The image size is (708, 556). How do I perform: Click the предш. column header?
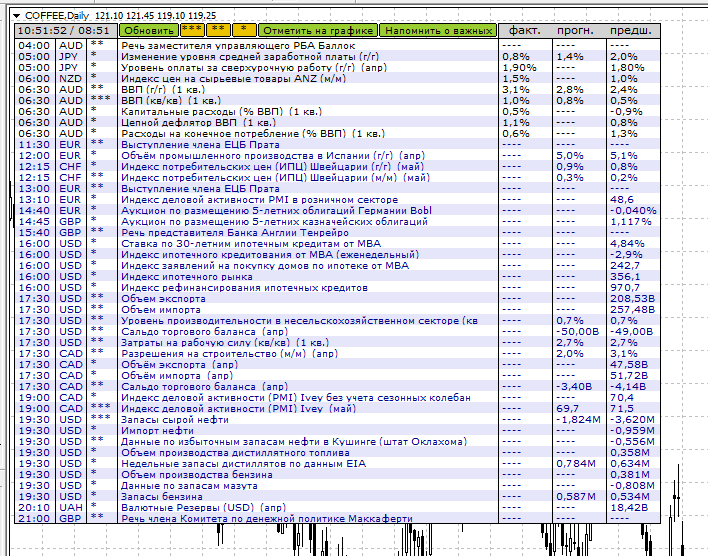[x=631, y=31]
